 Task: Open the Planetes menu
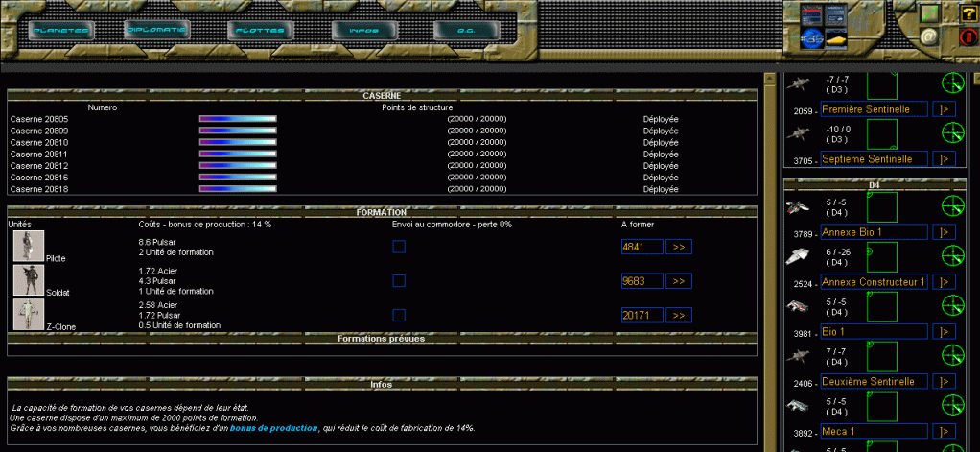61,30
